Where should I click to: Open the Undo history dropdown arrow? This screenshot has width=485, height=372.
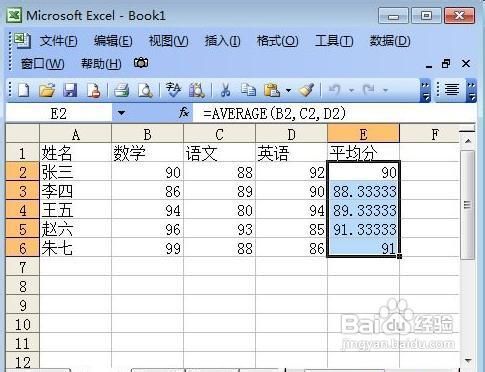[x=351, y=90]
